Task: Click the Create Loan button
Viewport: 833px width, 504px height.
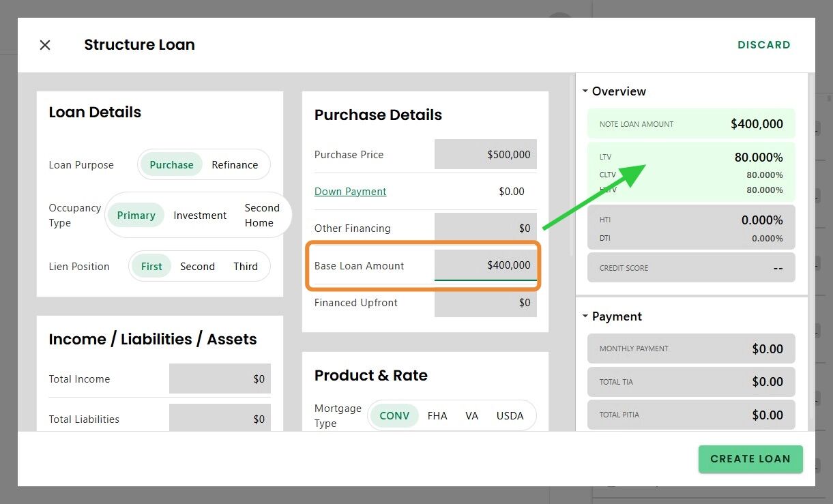Action: pos(750,459)
